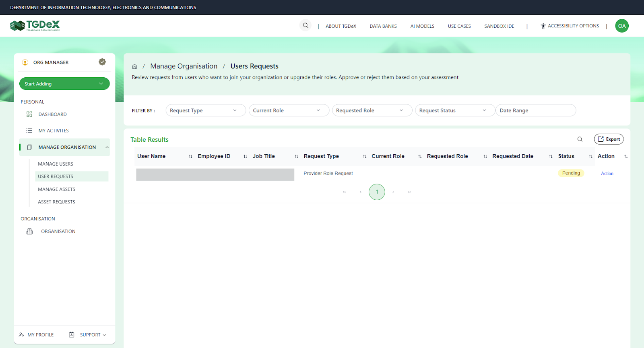The width and height of the screenshot is (644, 348).
Task: Open Data Banks from top menu
Action: tap(383, 26)
